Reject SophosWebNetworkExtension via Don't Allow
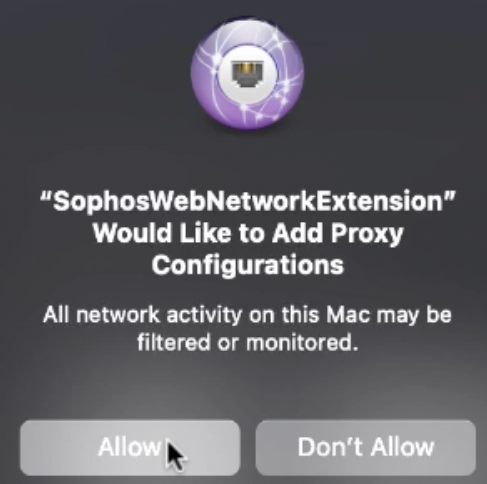The width and height of the screenshot is (487, 484). pyautogui.click(x=366, y=448)
